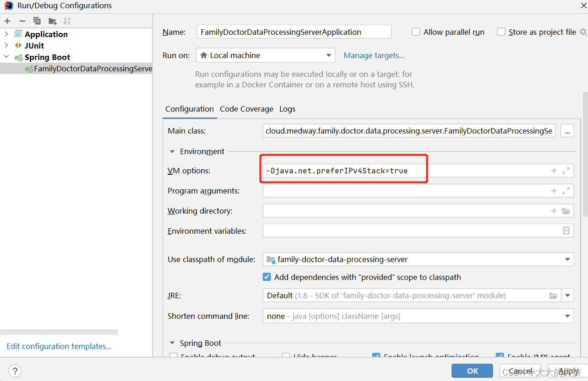Browse for the Main class
Viewport: 588px width, 381px height.
tap(567, 130)
